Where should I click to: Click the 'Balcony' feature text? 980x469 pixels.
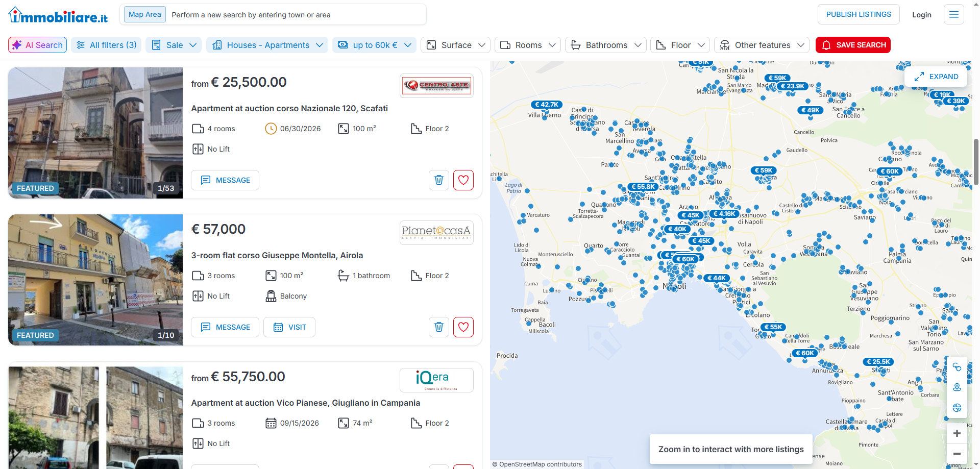point(293,296)
